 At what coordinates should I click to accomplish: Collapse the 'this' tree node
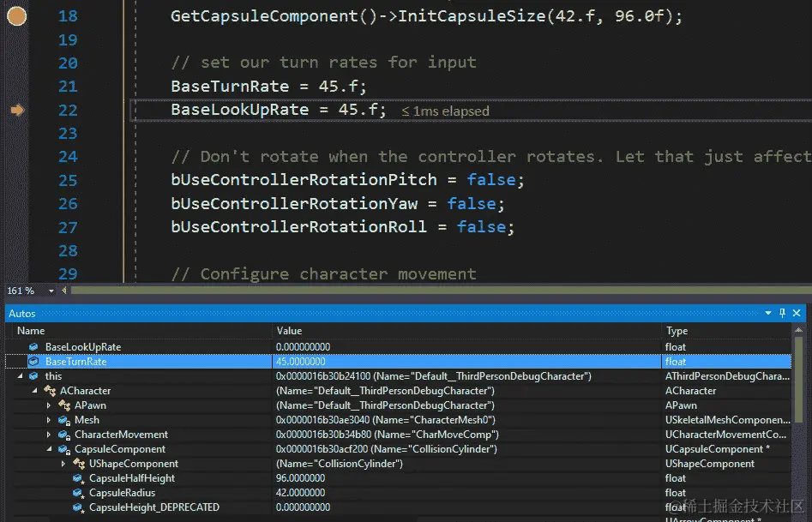21,376
